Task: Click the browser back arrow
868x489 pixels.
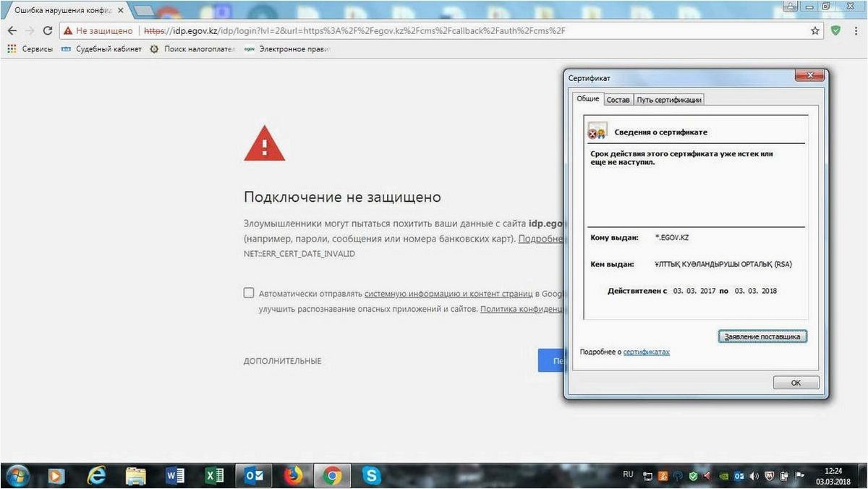Action: click(12, 31)
